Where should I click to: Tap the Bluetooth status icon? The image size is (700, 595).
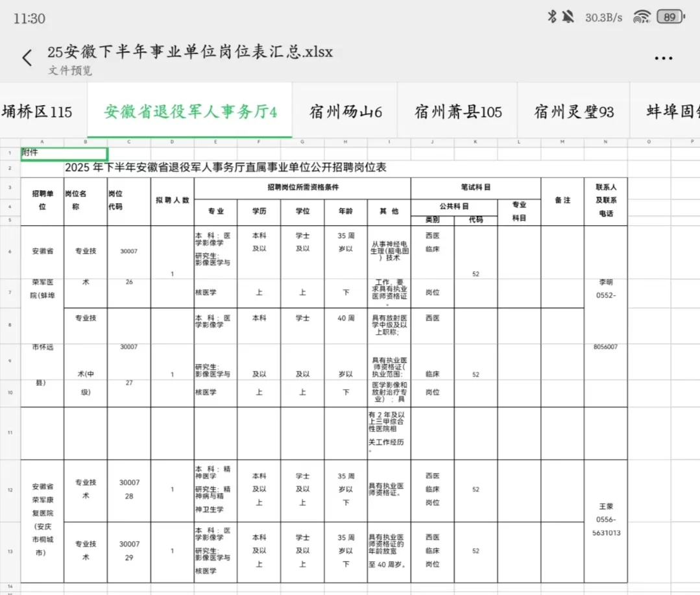[552, 17]
